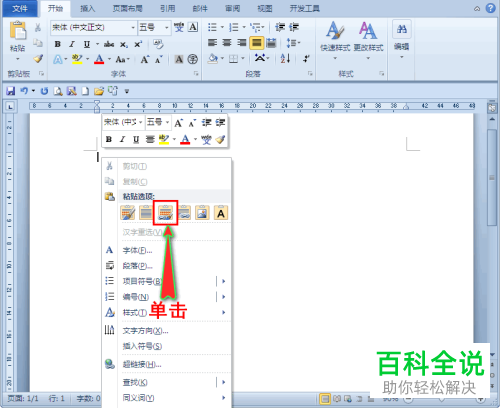This screenshot has height=408, width=500.
Task: Click the Text Effects icon in ribbon
Action: [x=58, y=59]
